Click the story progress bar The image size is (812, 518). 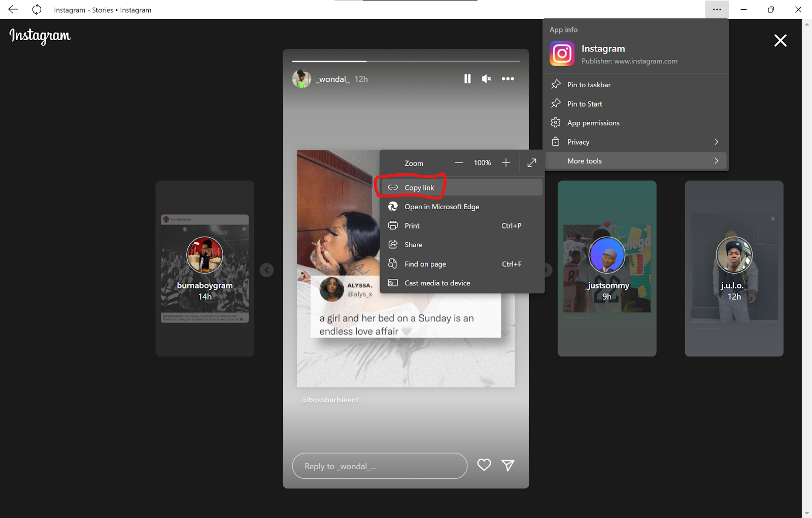click(x=406, y=61)
